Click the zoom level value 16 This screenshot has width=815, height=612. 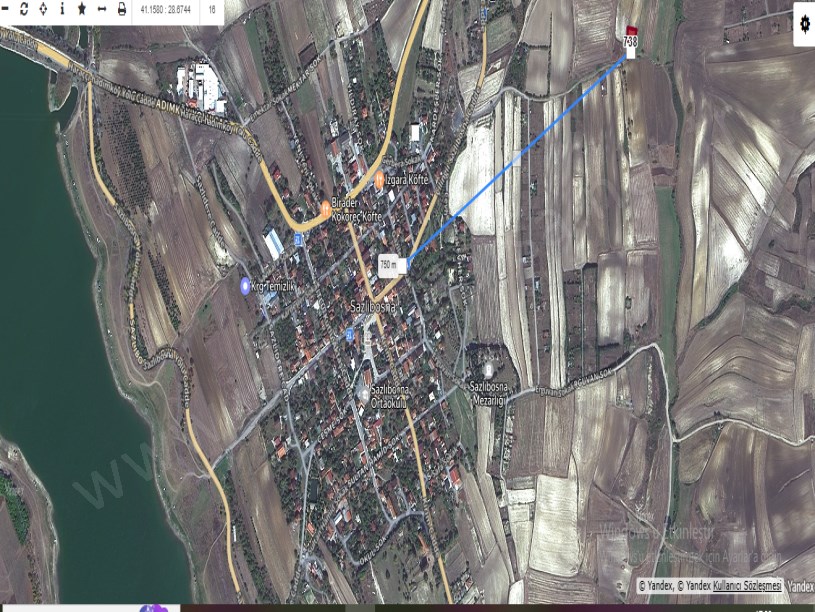[x=212, y=9]
